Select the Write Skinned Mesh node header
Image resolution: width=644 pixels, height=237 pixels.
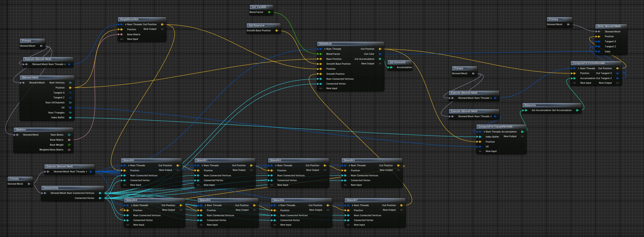tap(609, 26)
